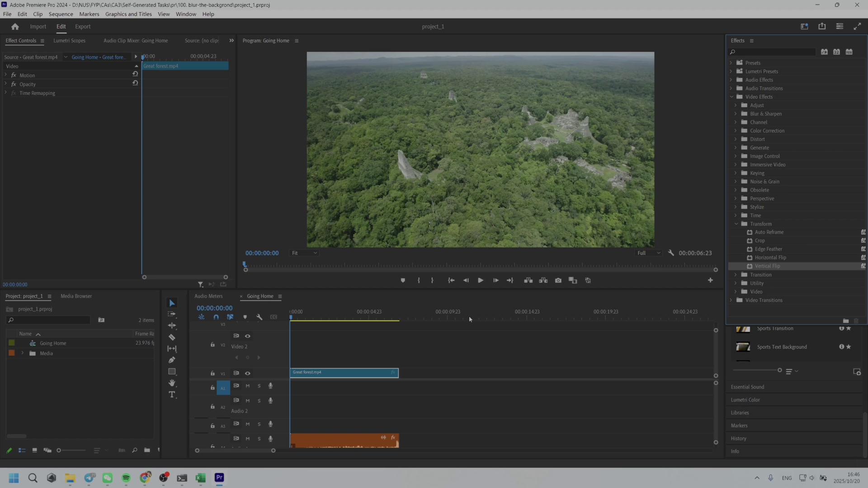868x488 pixels.
Task: Open the Export workspace
Action: coord(83,27)
